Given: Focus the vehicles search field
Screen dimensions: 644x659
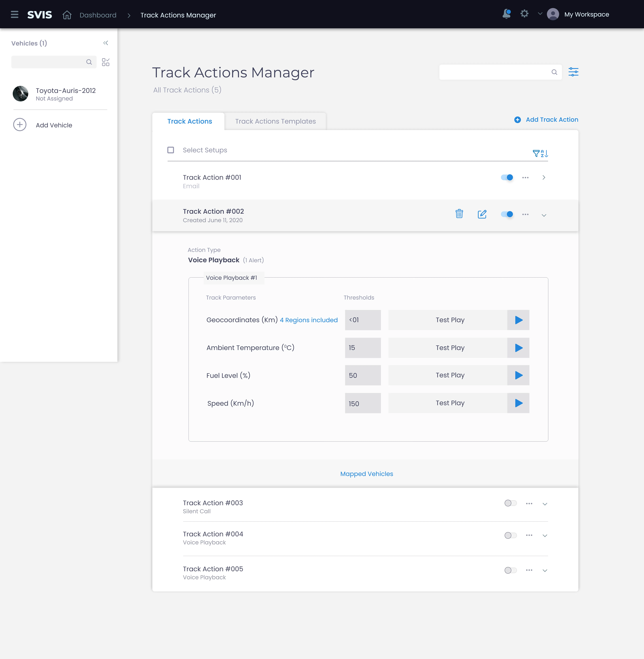Looking at the screenshot, I should [54, 62].
